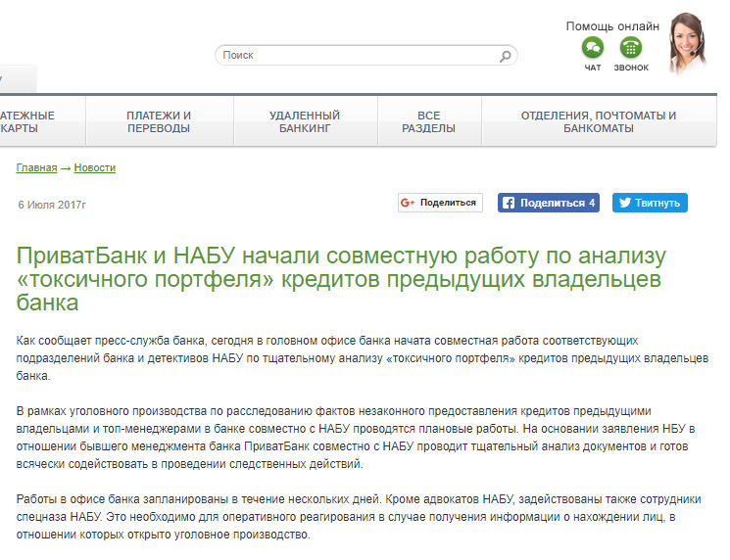
Task: Click the article headline about ПриватБанк и НАБУ
Action: [341, 279]
